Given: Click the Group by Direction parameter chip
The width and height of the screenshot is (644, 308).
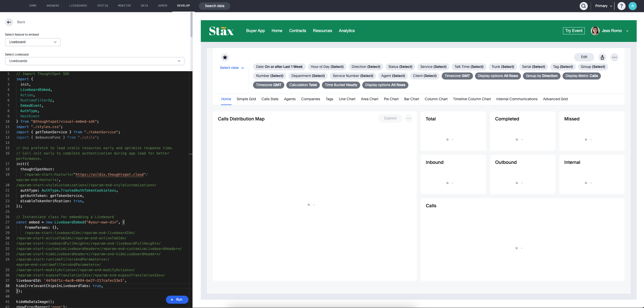Looking at the screenshot, I should [542, 76].
